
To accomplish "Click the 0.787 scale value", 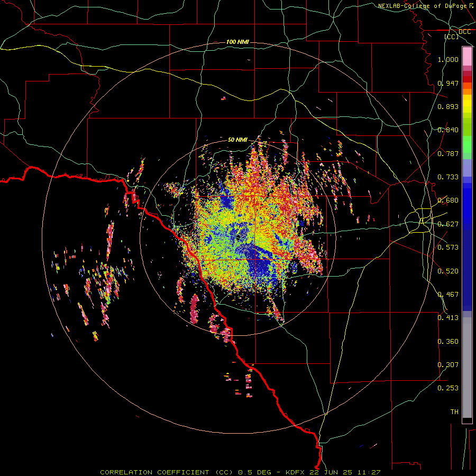I will (448, 153).
